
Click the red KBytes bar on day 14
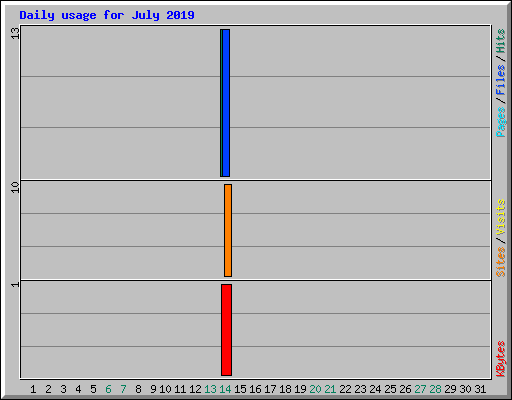tap(226, 330)
